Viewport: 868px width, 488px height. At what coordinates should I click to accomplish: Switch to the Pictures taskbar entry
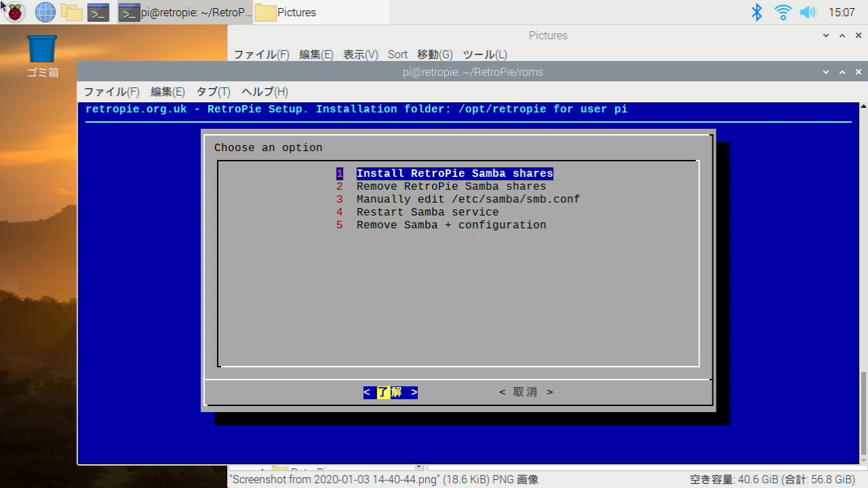coord(321,12)
